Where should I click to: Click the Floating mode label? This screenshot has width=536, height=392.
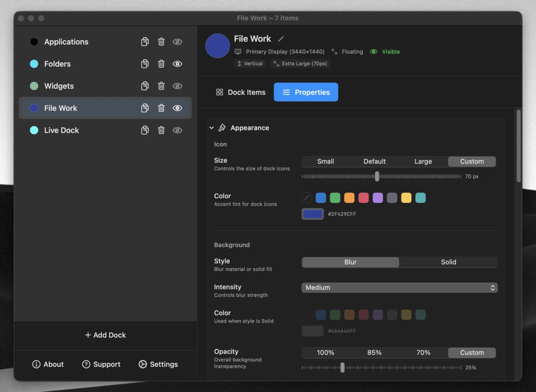tap(347, 52)
